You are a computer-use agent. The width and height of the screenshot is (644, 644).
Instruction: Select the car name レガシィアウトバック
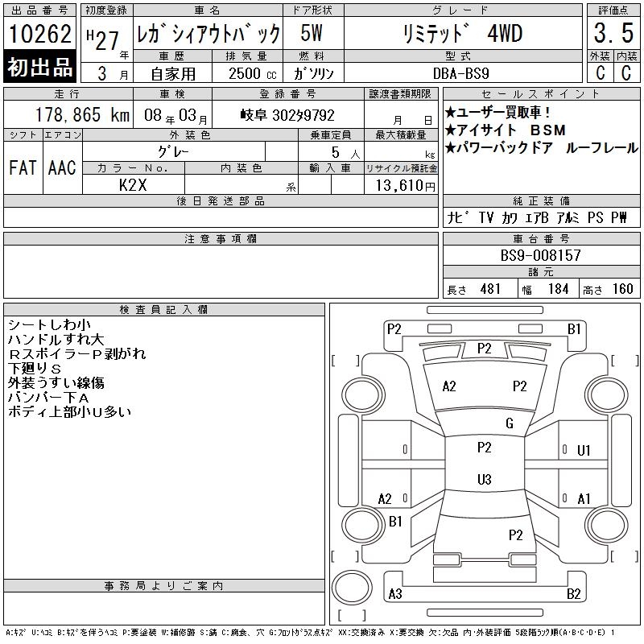(208, 34)
